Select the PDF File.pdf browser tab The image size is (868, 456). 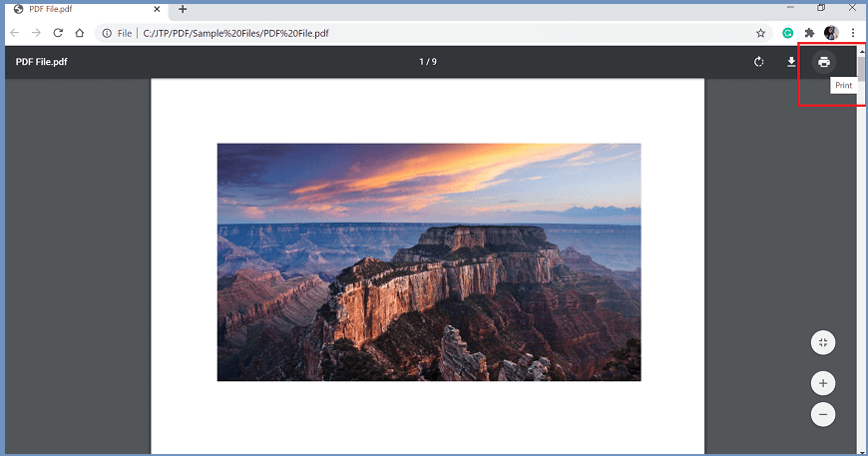[x=70, y=9]
